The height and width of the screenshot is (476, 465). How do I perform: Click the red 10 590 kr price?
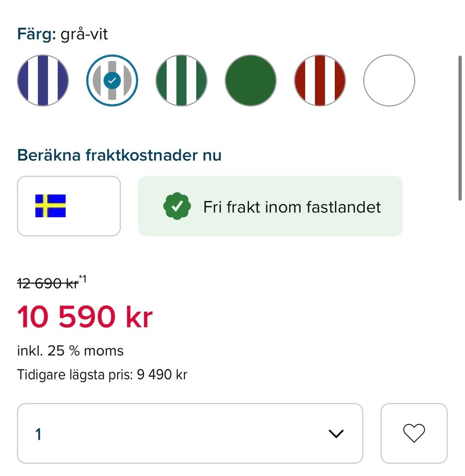point(85,317)
